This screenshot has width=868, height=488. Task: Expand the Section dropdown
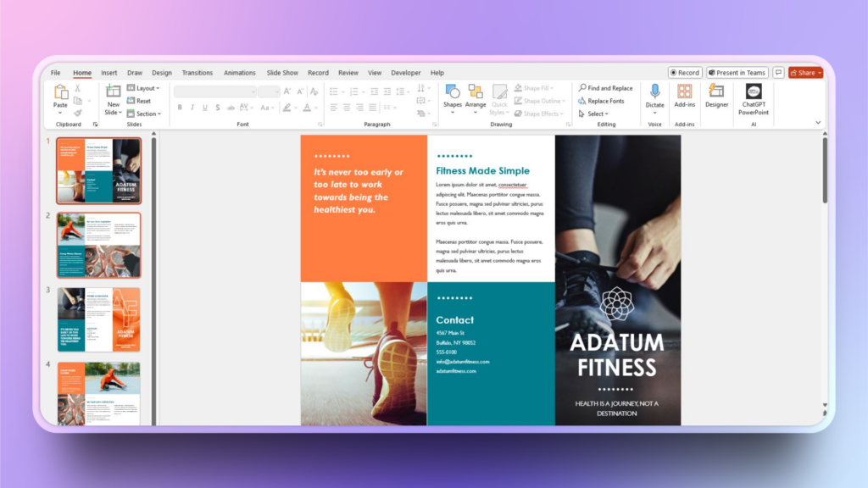(x=143, y=114)
